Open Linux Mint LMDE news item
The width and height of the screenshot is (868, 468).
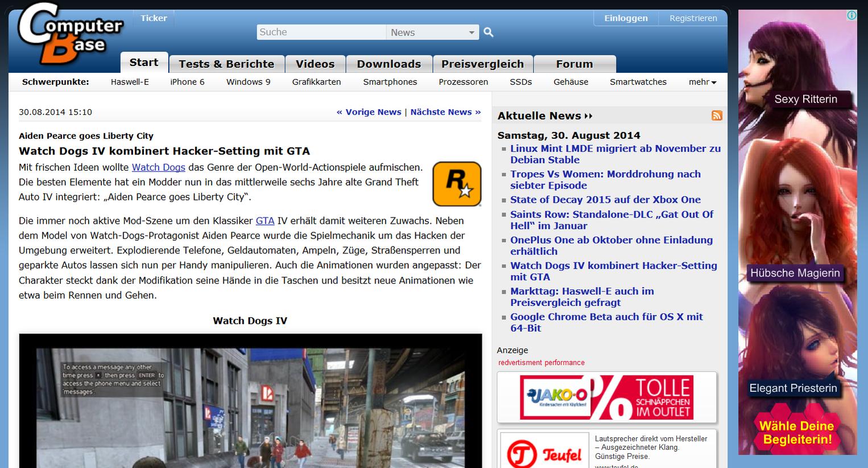pos(615,154)
